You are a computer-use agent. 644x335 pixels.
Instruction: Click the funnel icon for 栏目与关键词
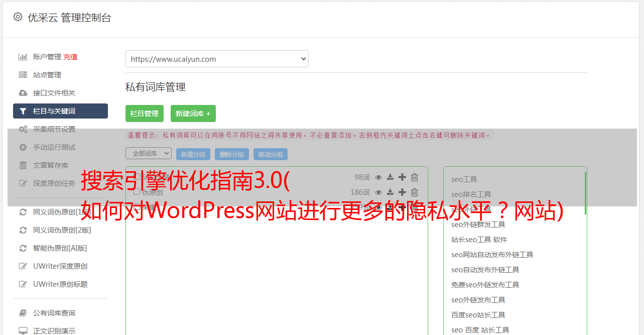(23, 111)
